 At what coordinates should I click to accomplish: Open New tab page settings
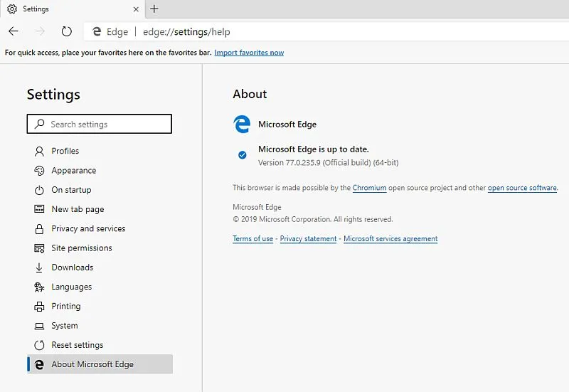100,209
